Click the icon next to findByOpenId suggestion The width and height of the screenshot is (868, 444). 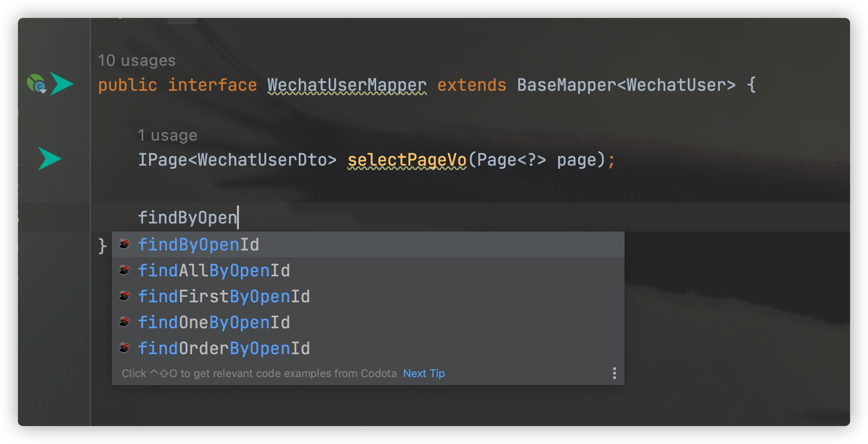point(125,244)
